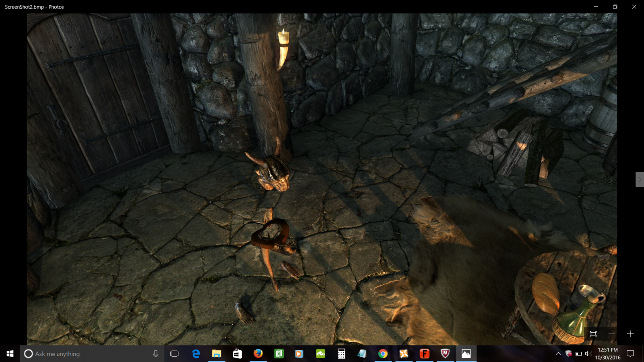Minimize the Photos window
The height and width of the screenshot is (362, 644).
pos(596,7)
